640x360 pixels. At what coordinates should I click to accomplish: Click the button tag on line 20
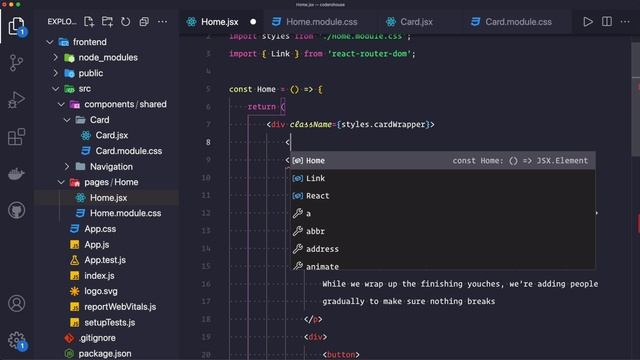click(341, 355)
